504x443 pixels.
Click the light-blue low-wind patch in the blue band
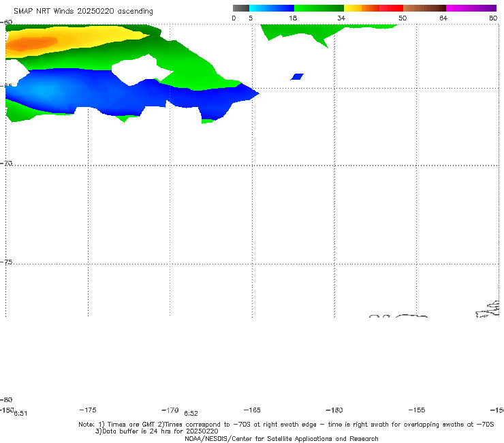pyautogui.click(x=44, y=89)
